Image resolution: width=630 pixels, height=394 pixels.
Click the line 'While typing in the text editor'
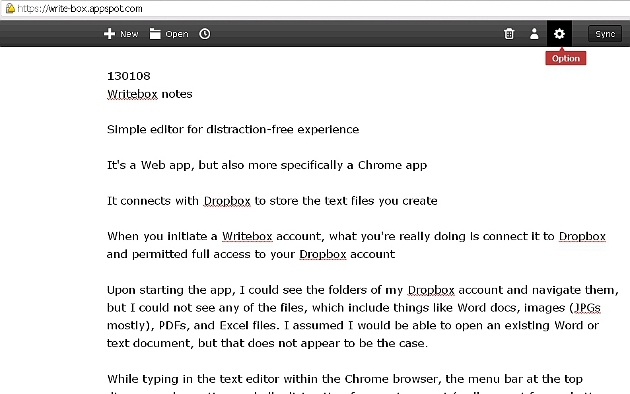click(345, 379)
